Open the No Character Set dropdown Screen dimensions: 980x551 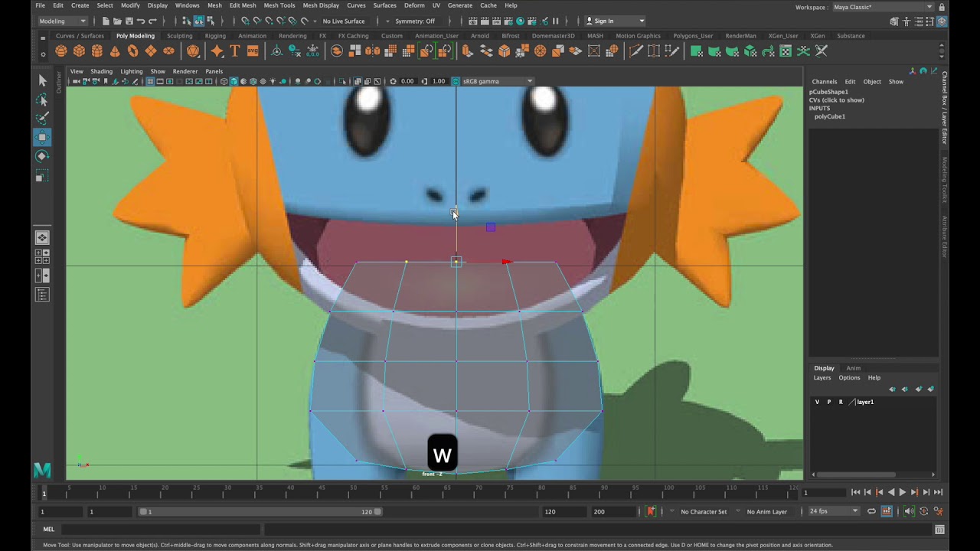(x=704, y=511)
